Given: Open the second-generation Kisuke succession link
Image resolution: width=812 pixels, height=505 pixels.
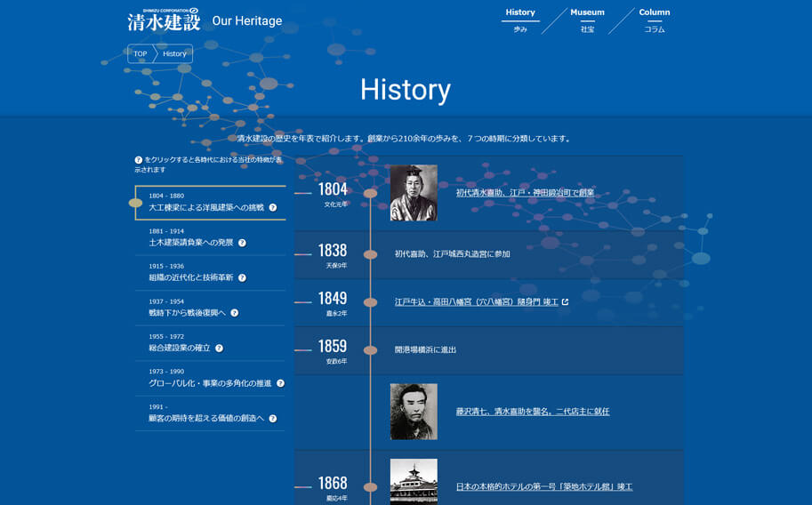Looking at the screenshot, I should coord(532,412).
